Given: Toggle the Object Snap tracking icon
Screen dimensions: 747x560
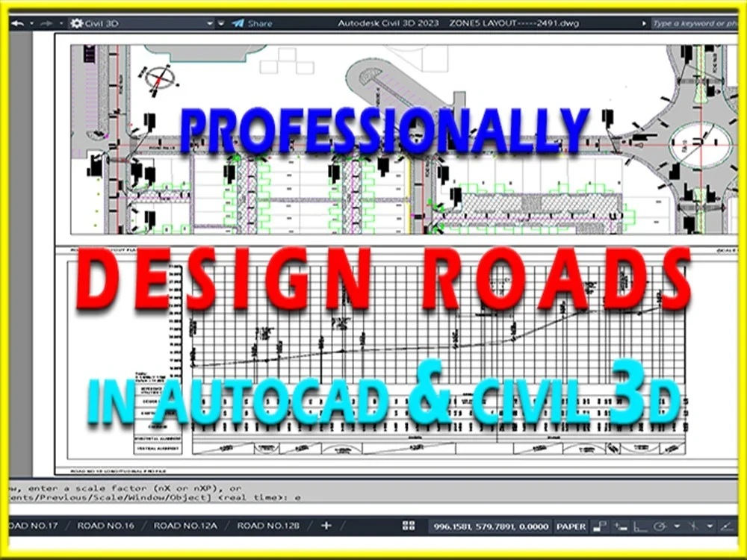Looking at the screenshot, I should pos(695,526).
